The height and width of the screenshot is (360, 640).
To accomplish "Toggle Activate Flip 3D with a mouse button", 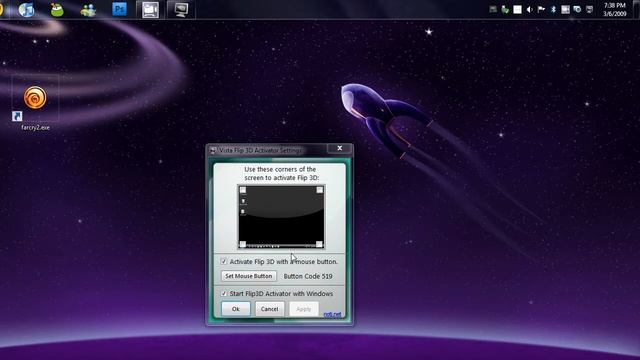I will coord(224,262).
